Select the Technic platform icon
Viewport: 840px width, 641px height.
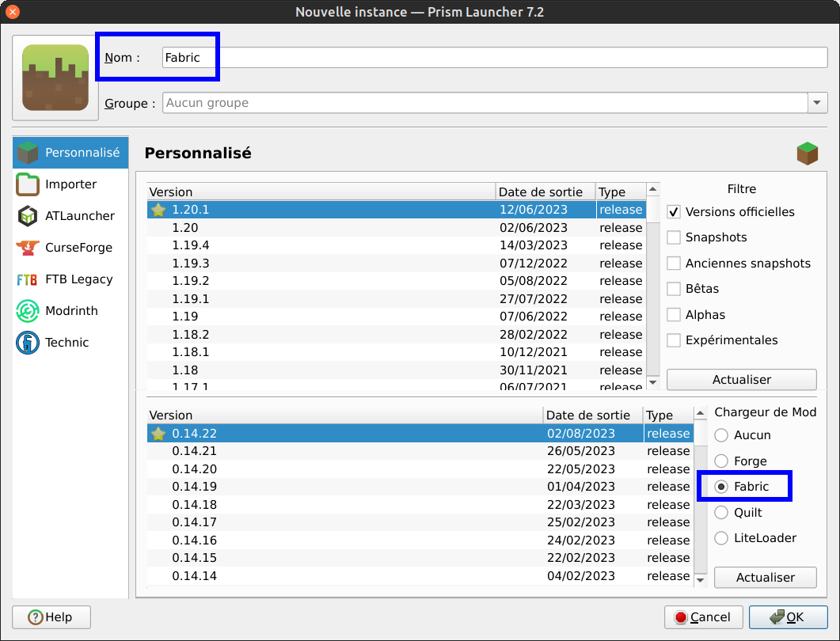pyautogui.click(x=28, y=343)
